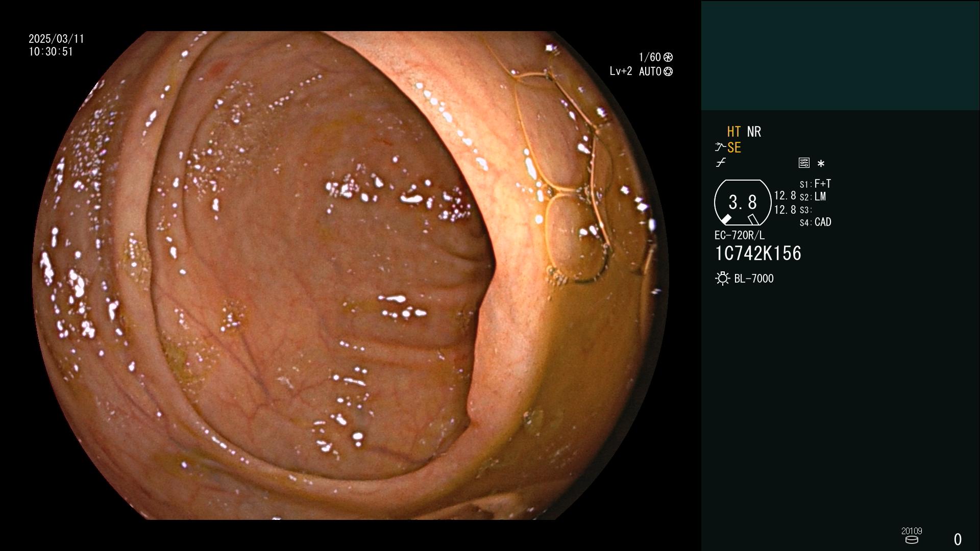Click the S4: CAD switch assignment
Screen dimensions: 980x551
tap(816, 222)
